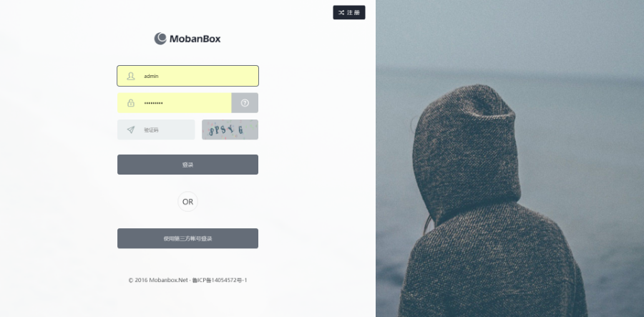The height and width of the screenshot is (317, 644).
Task: Click the © 2016 copyright text
Action: tap(137, 280)
